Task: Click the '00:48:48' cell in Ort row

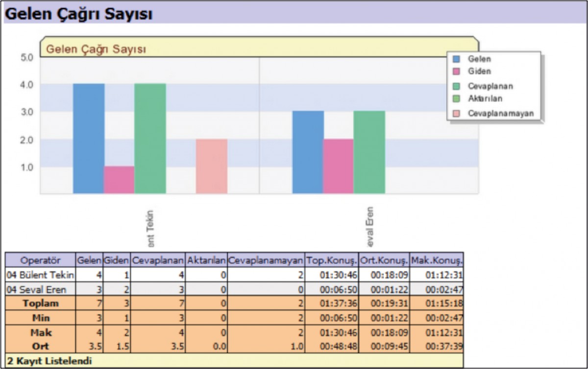Action: coord(332,346)
